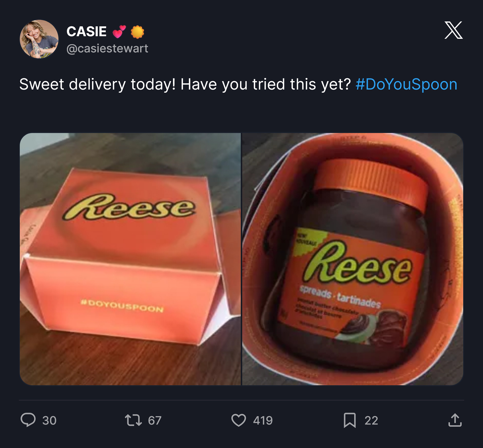Open the blue #DoYouSpoon hashtag link
483x448 pixels.
pos(406,84)
